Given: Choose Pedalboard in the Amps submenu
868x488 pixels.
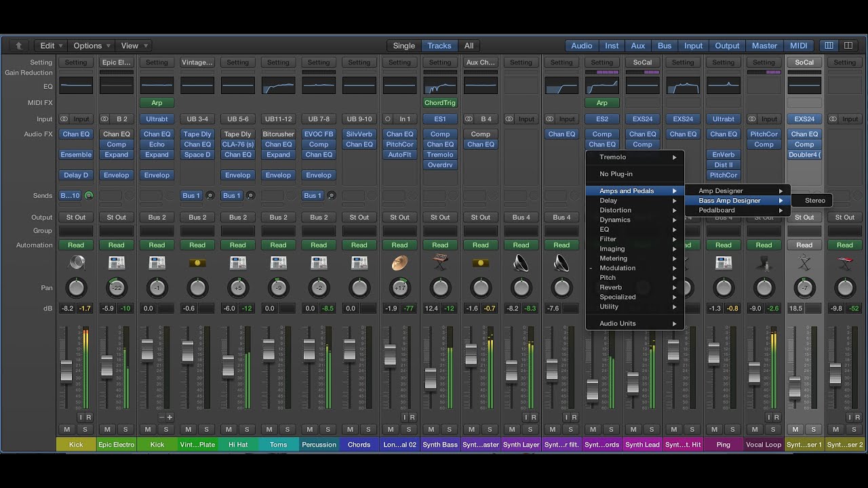Looking at the screenshot, I should [717, 210].
